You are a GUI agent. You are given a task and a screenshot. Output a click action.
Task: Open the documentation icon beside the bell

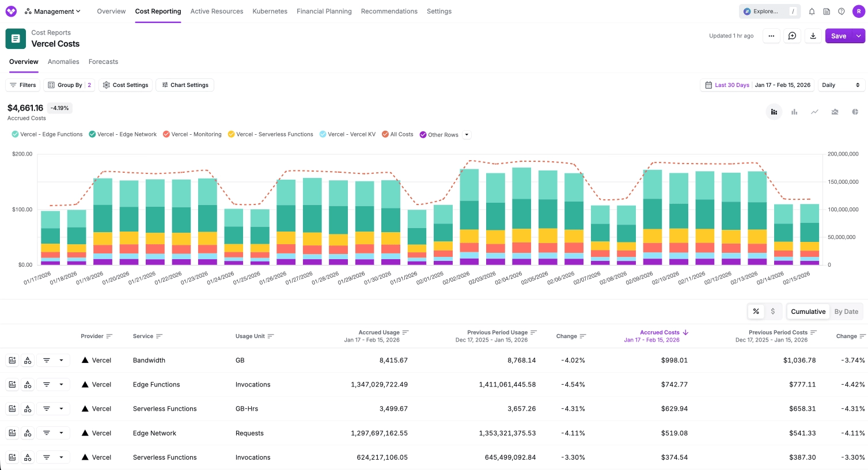point(827,12)
